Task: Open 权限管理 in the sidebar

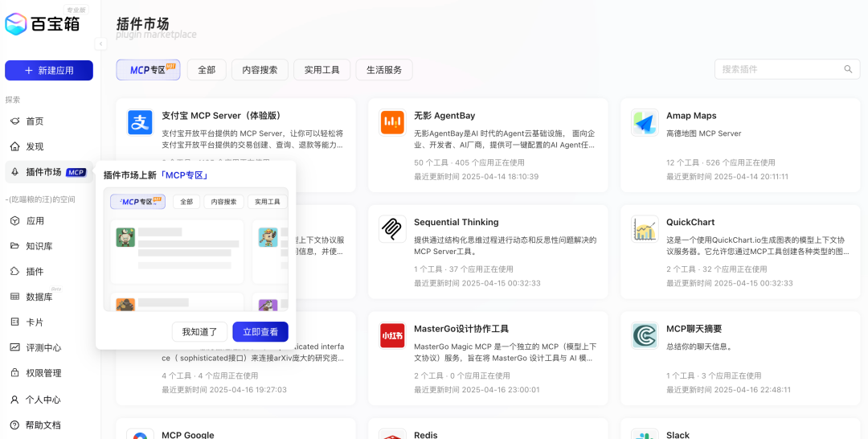Action: 49,373
